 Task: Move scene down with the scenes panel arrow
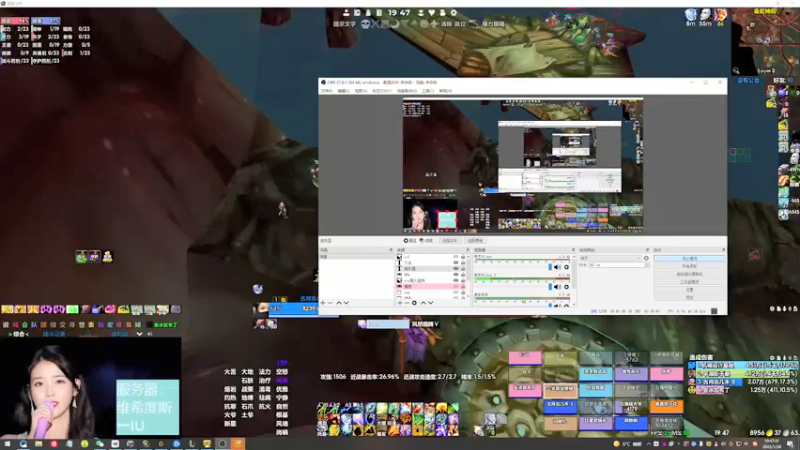(346, 303)
